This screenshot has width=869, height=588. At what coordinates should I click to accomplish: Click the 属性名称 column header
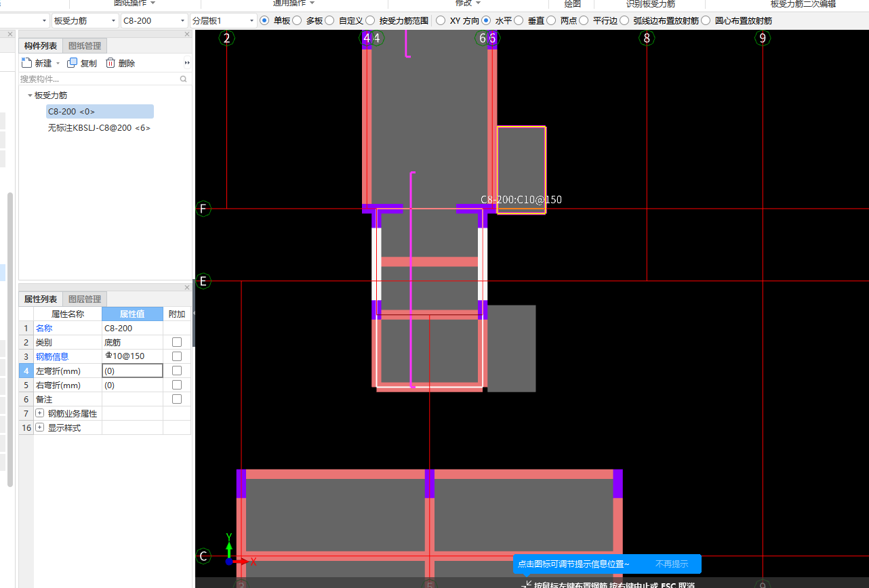(x=68, y=314)
